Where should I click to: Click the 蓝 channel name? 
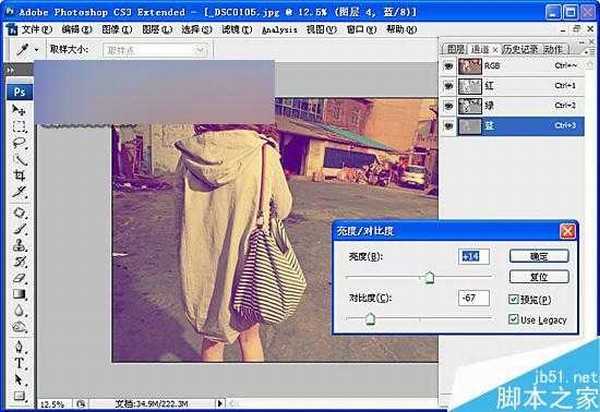click(x=489, y=126)
